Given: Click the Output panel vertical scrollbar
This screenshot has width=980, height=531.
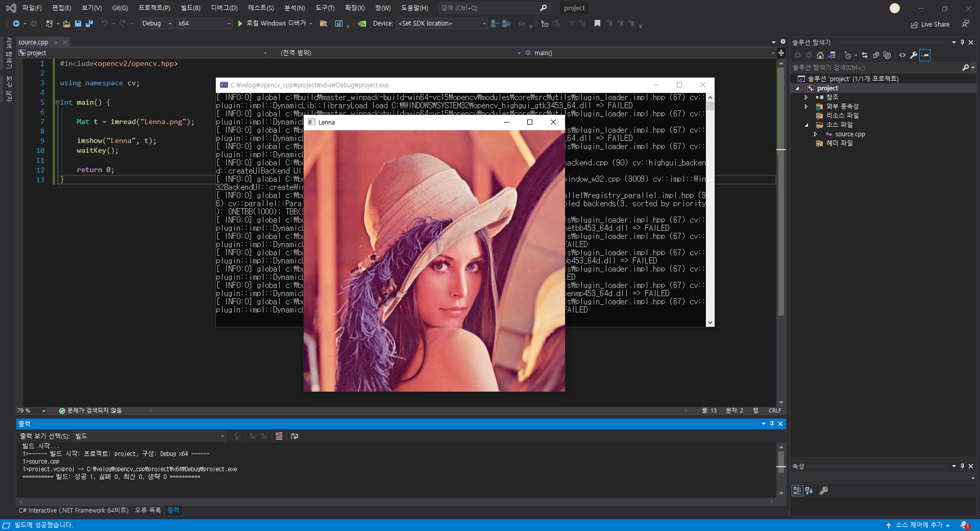Looking at the screenshot, I should pos(781,470).
